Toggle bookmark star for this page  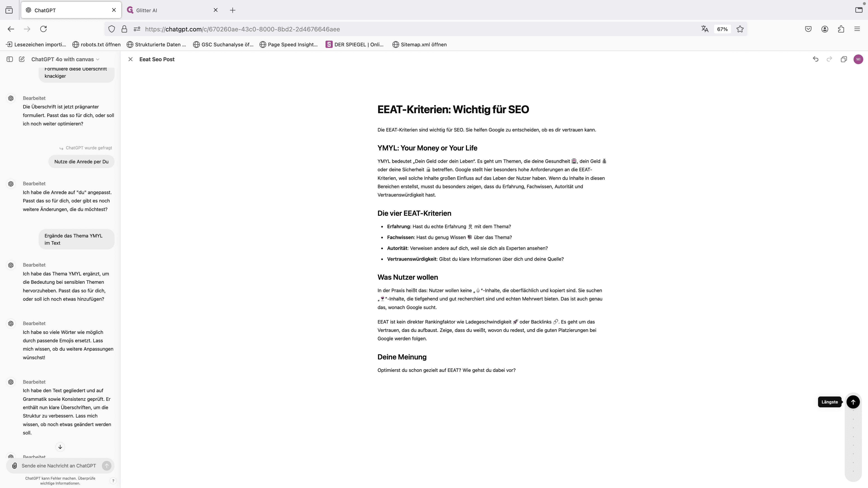point(740,29)
